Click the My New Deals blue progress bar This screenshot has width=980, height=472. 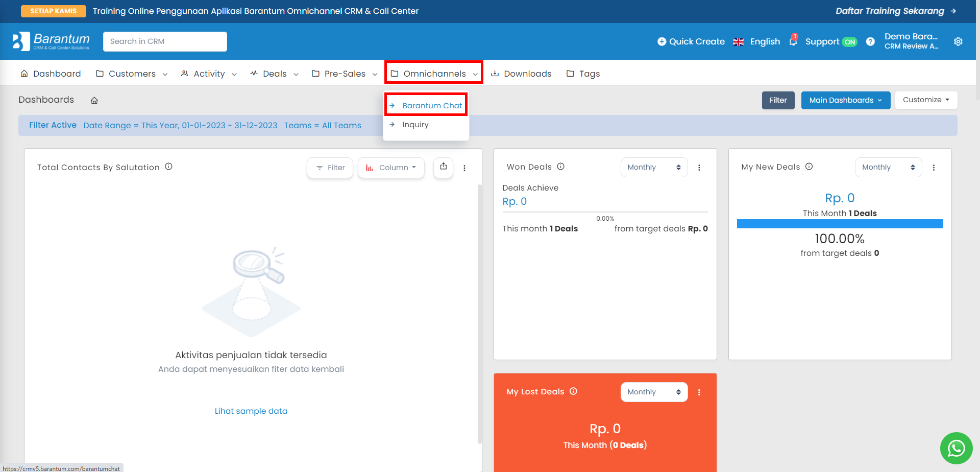pos(840,224)
